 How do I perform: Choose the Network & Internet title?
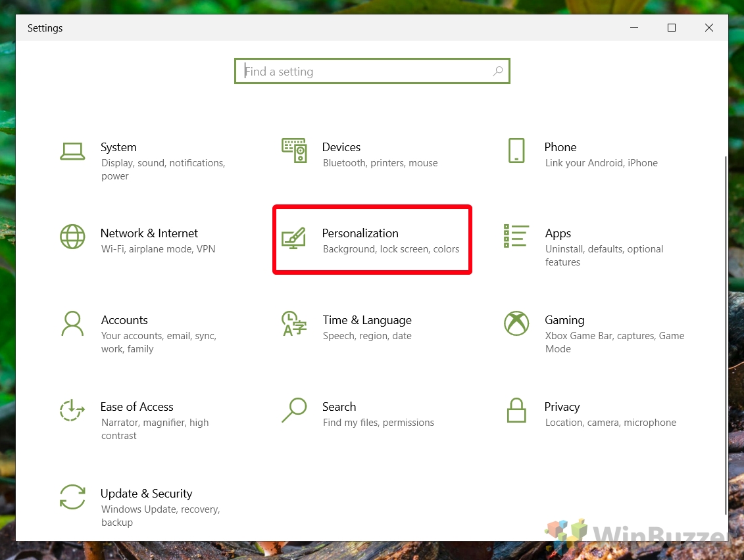[149, 233]
